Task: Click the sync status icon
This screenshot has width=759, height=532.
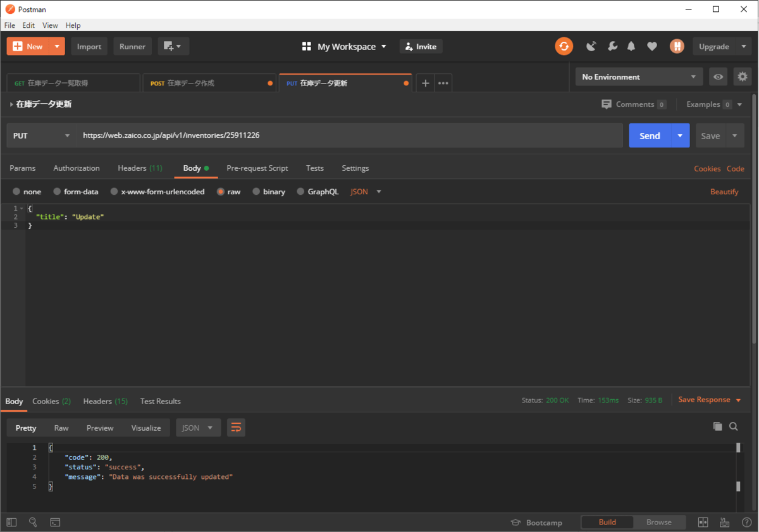Action: pyautogui.click(x=564, y=46)
